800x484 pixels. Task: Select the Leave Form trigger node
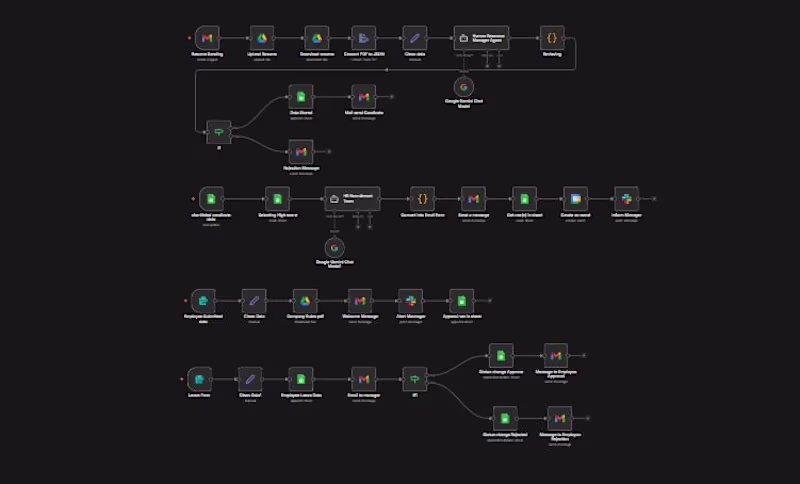pos(199,379)
